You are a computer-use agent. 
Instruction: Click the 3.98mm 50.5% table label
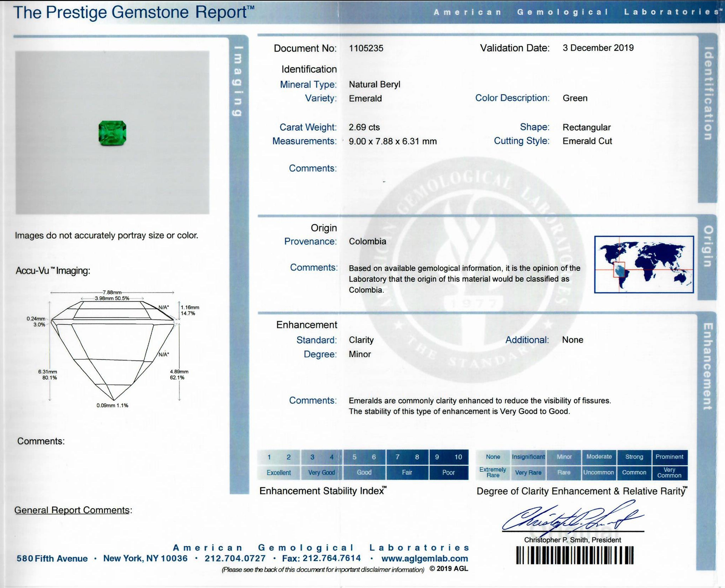click(x=112, y=298)
